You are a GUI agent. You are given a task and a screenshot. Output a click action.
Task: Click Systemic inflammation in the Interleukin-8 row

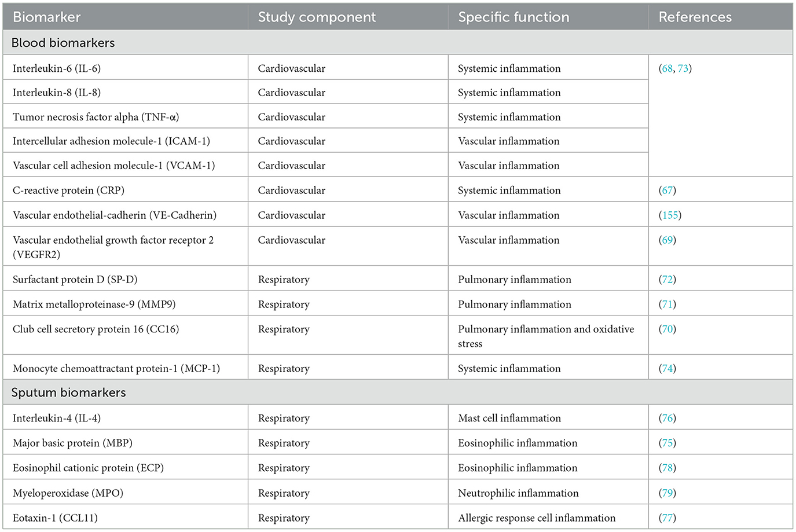coord(509,93)
